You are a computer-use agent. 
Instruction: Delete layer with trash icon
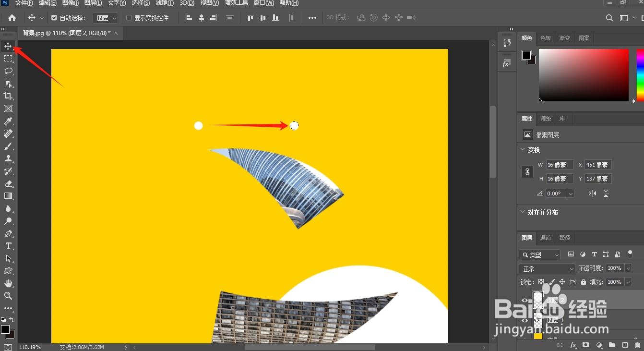pos(637,345)
